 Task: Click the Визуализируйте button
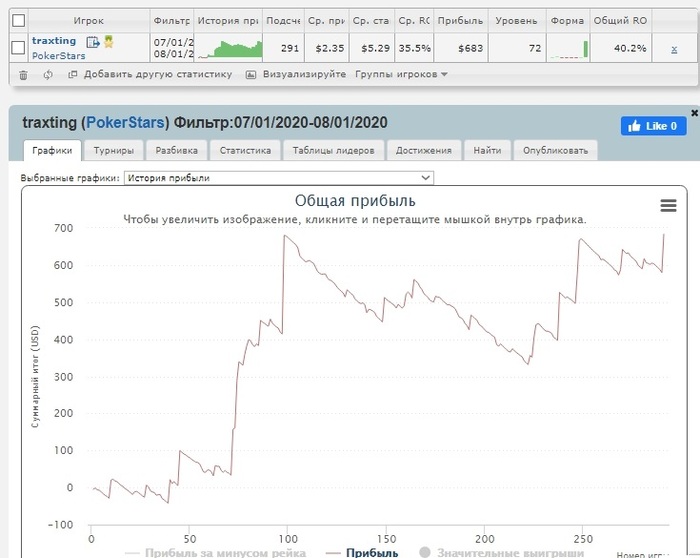304,74
